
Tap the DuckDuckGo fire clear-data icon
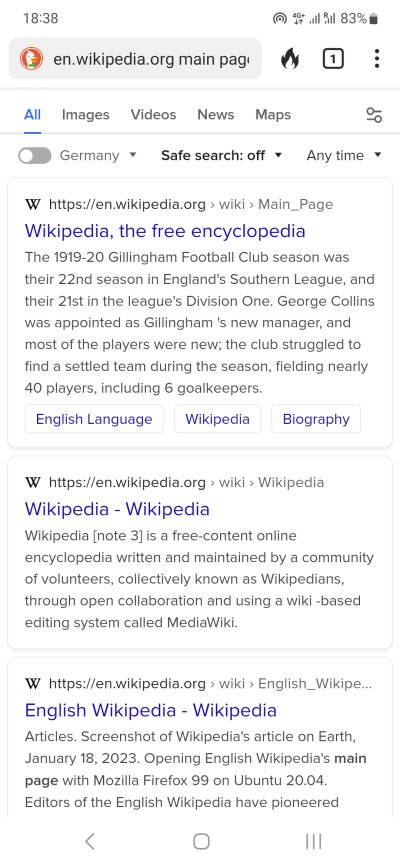pos(289,59)
